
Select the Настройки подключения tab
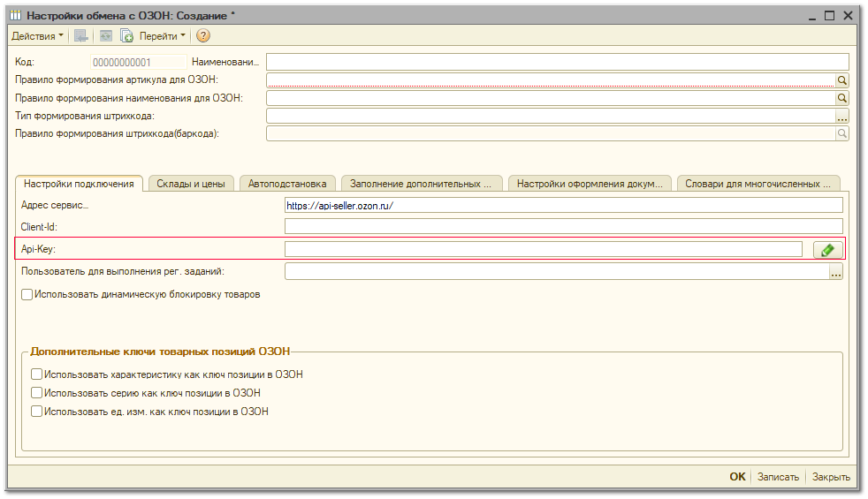[79, 184]
